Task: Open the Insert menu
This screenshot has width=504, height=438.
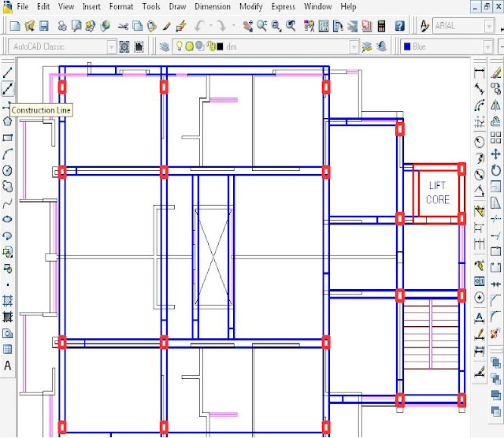Action: pos(91,6)
